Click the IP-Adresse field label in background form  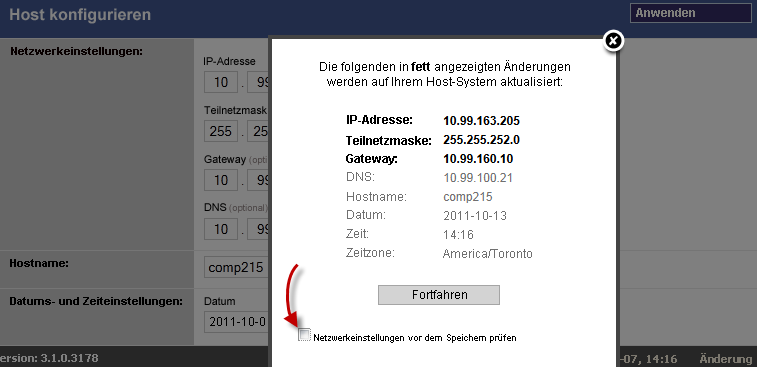pos(229,61)
